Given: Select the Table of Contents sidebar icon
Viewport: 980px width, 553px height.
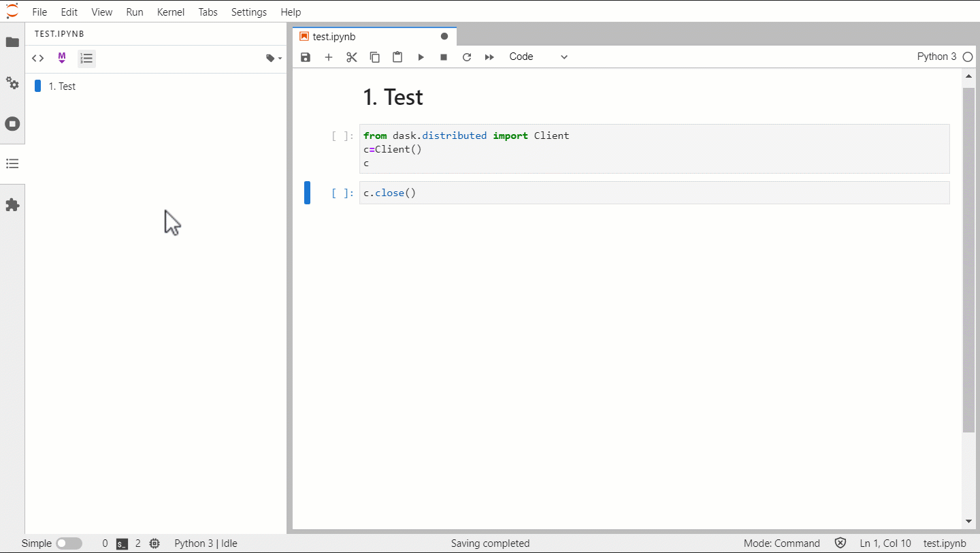Looking at the screenshot, I should 12,164.
